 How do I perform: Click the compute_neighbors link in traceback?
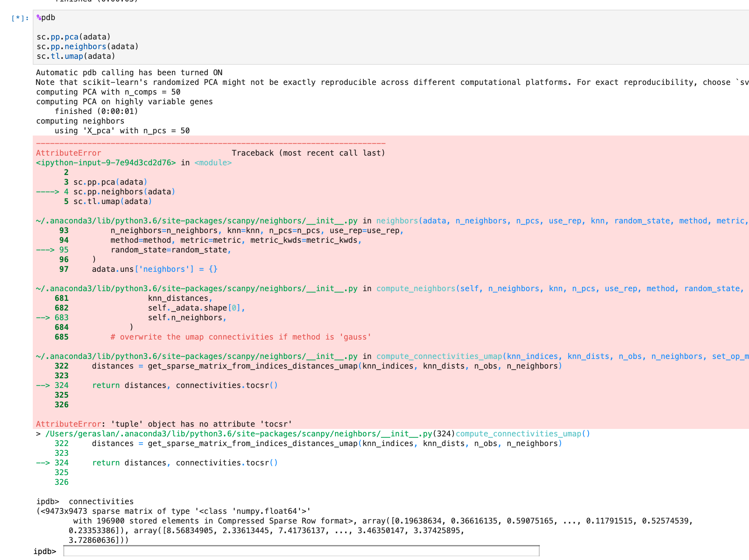point(415,288)
